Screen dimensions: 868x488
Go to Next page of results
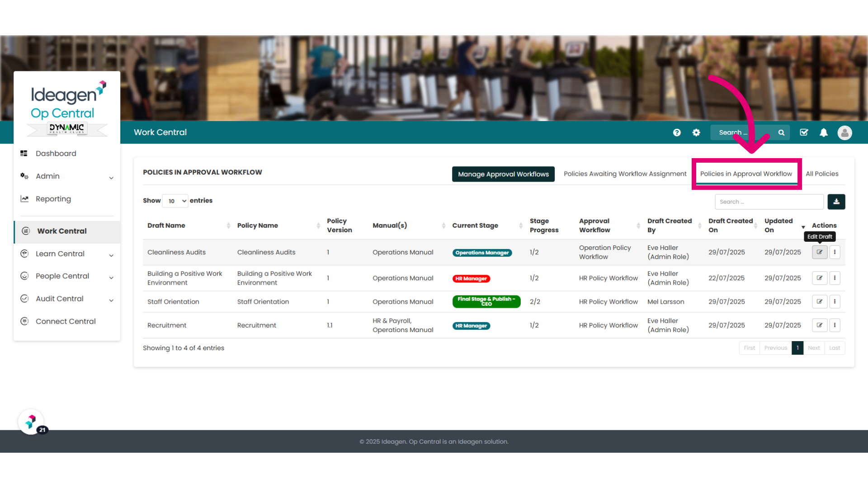[814, 348]
